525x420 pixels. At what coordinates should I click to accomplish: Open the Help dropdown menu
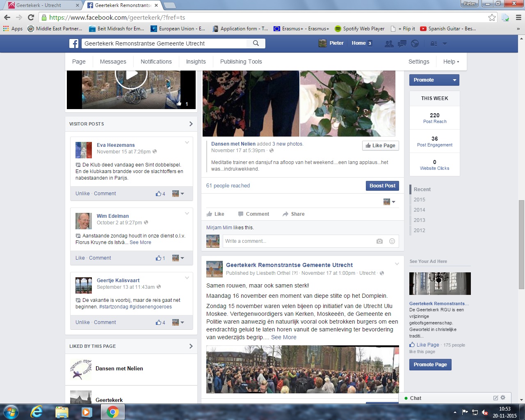tap(451, 62)
